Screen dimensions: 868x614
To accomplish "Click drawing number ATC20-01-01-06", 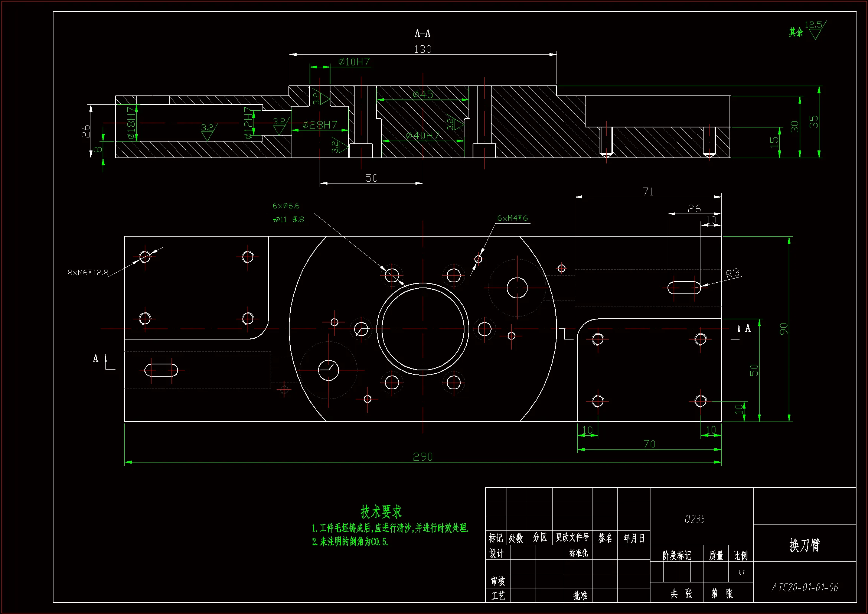I will [x=805, y=588].
